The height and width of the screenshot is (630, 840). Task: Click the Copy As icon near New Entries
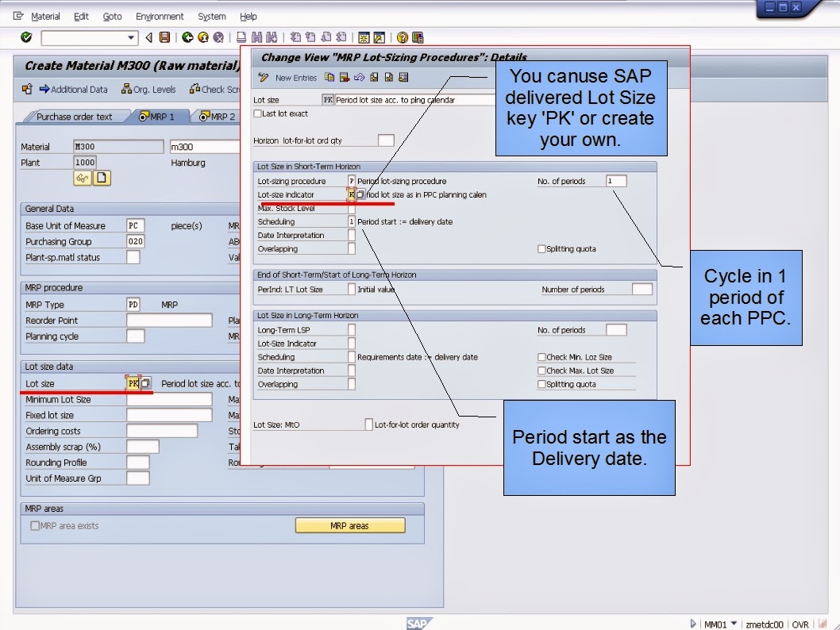[329, 77]
